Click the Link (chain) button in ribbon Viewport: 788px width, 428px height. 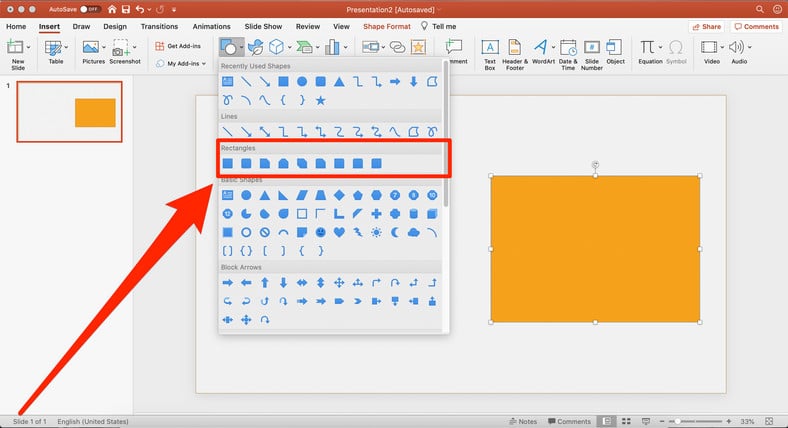click(x=398, y=47)
